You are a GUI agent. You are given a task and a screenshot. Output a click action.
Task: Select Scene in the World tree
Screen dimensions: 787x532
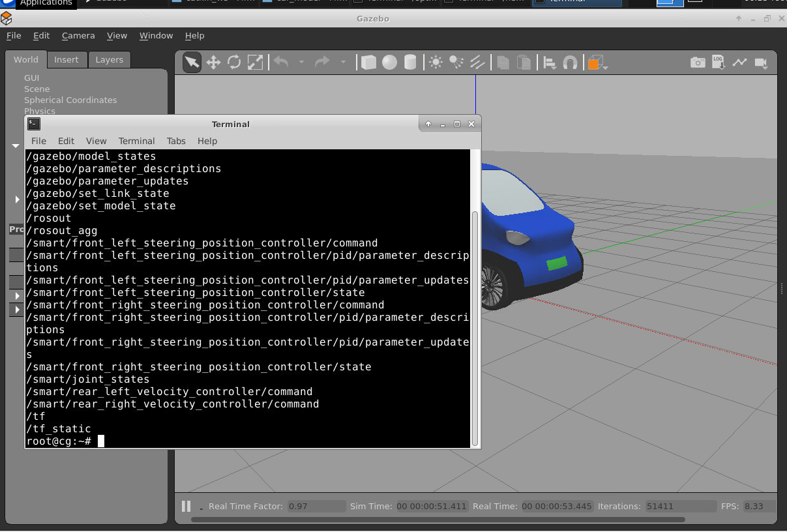click(37, 89)
